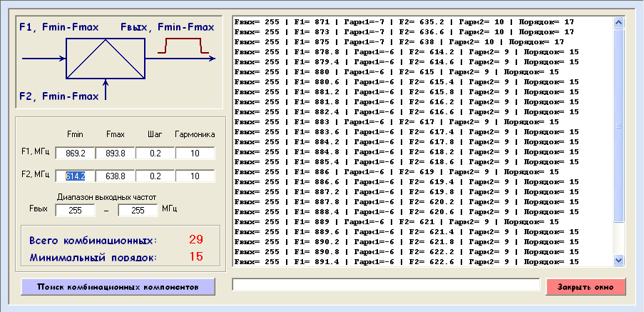Click the 'F2, Fmin-Fmax' diagram label
644x312 pixels.
(59, 97)
